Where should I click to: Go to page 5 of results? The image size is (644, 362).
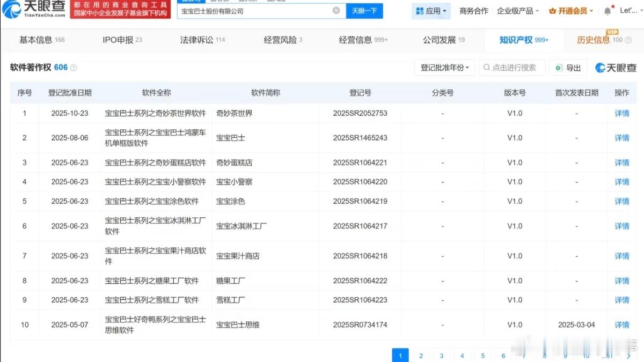(483, 356)
